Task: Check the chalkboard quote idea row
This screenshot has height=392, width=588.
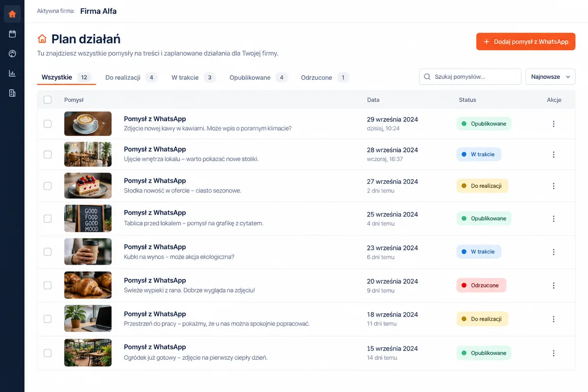Action: click(x=48, y=219)
